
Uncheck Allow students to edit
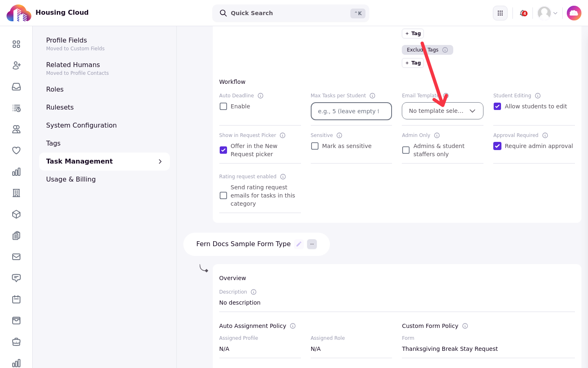point(497,106)
